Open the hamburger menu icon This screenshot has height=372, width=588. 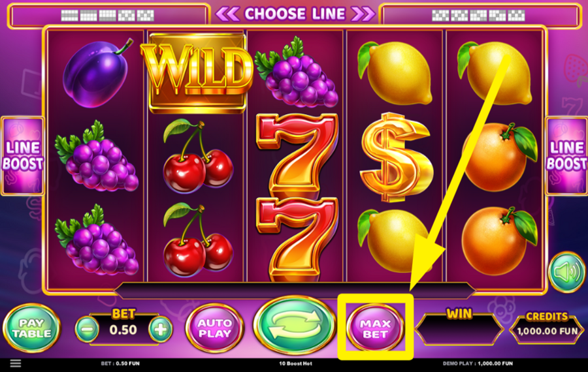point(16,363)
